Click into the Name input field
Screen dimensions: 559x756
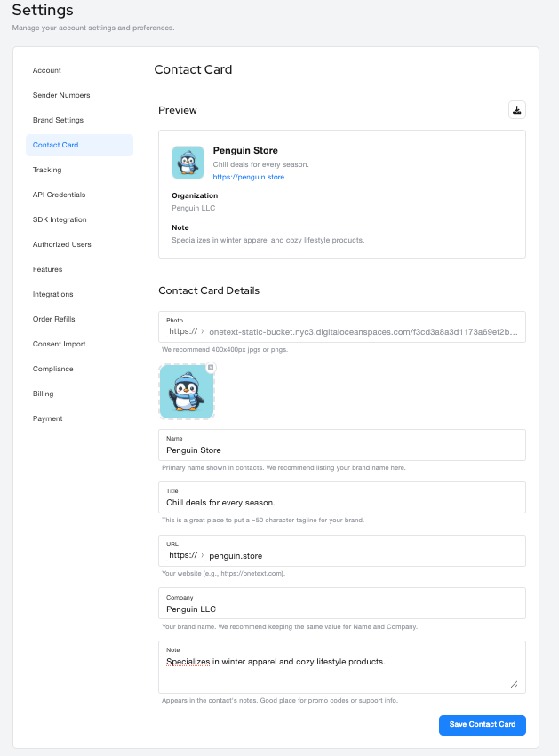click(x=342, y=450)
